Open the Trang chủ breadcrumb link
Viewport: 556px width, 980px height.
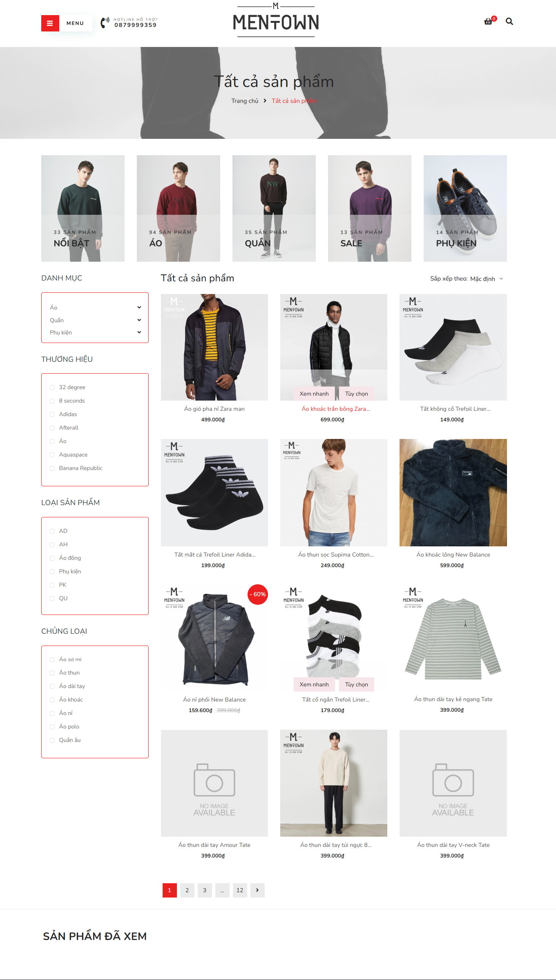(x=245, y=101)
